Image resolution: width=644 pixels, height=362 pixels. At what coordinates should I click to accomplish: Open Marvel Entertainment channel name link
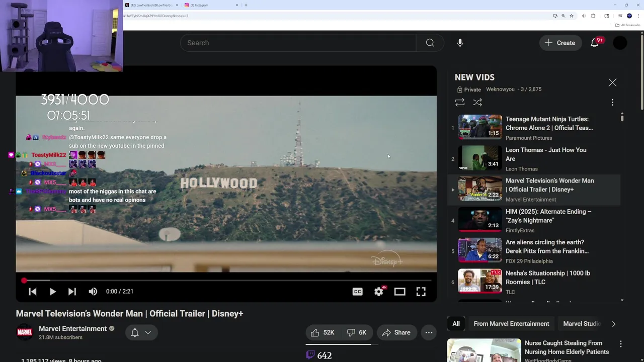pyautogui.click(x=72, y=329)
